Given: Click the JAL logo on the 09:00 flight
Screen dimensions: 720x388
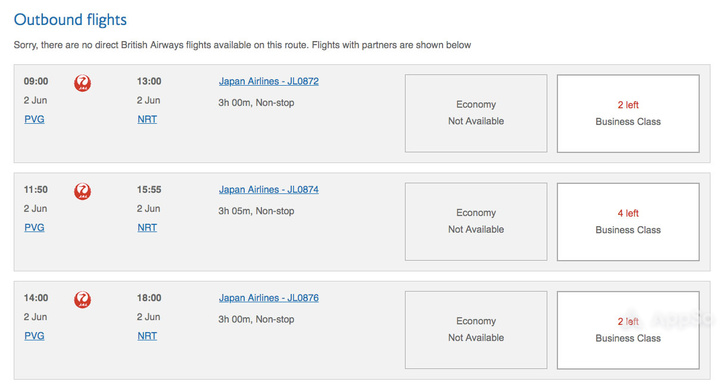Looking at the screenshot, I should coord(83,83).
